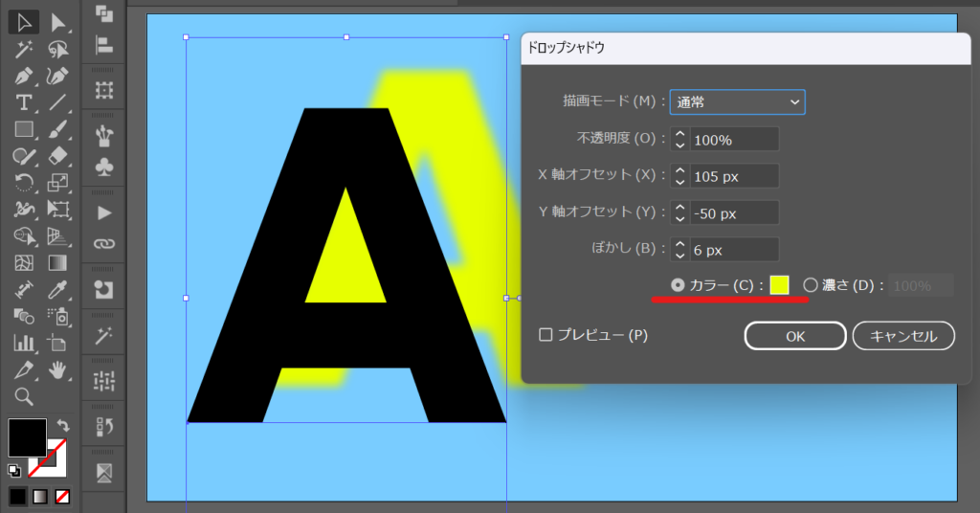Click the X 軸オフセット stepper arrows
This screenshot has height=513, width=980.
tap(680, 176)
